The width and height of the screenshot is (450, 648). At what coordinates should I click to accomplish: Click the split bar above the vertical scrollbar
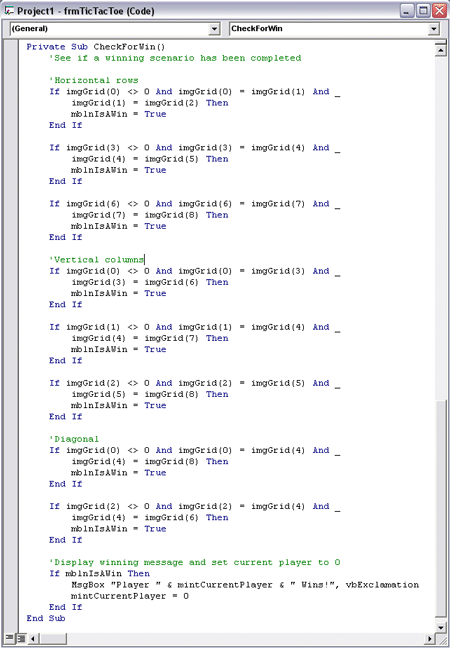click(440, 42)
